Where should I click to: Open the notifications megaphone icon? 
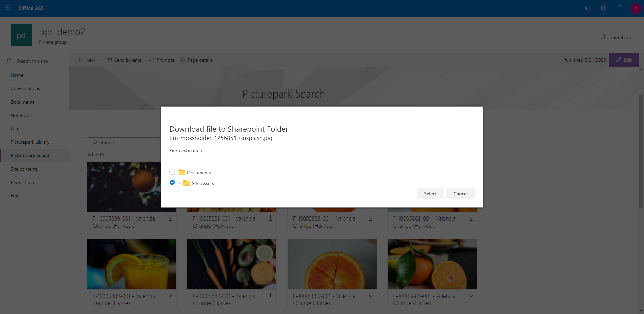click(588, 8)
